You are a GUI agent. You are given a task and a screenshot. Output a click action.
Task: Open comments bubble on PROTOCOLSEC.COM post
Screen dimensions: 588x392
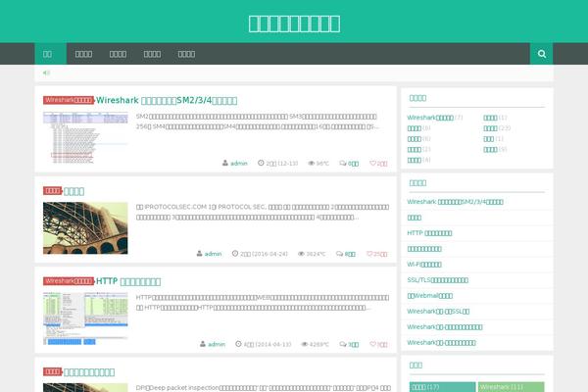tap(339, 254)
